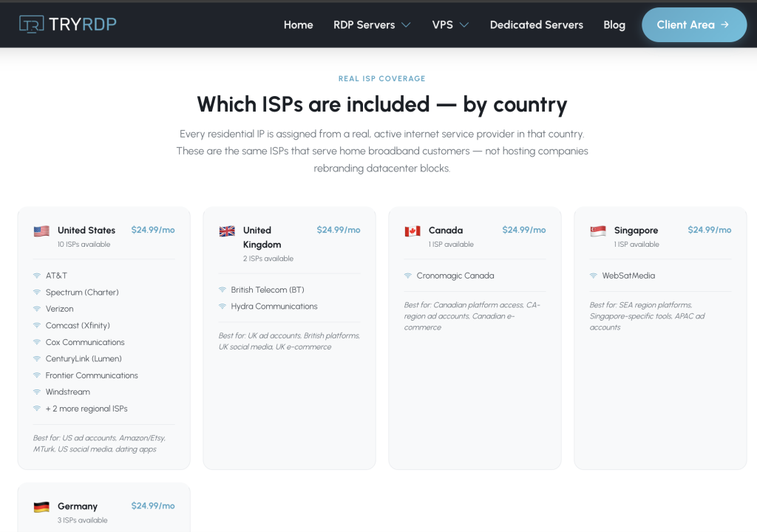Click the wifi icon beside Cox Communications
Viewport: 757px width, 532px height.
[37, 342]
